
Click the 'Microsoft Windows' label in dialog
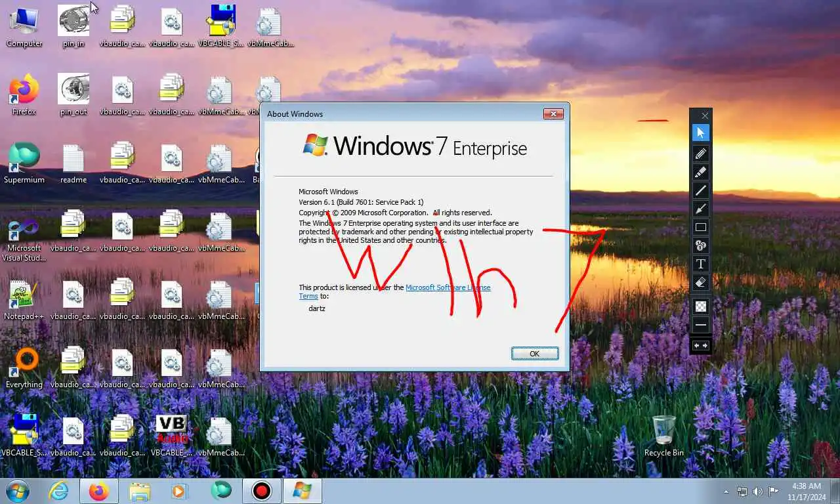click(328, 192)
